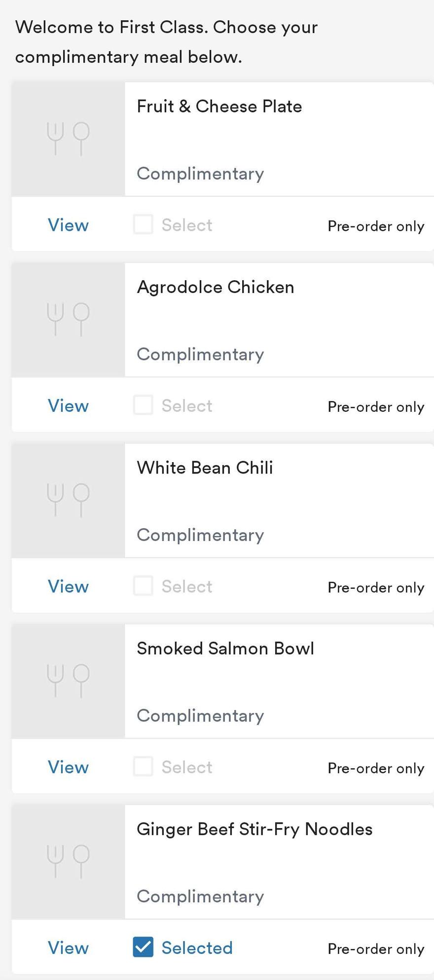The image size is (434, 980).
Task: Check the Select box for Fruit & Cheese Plate
Action: point(143,224)
